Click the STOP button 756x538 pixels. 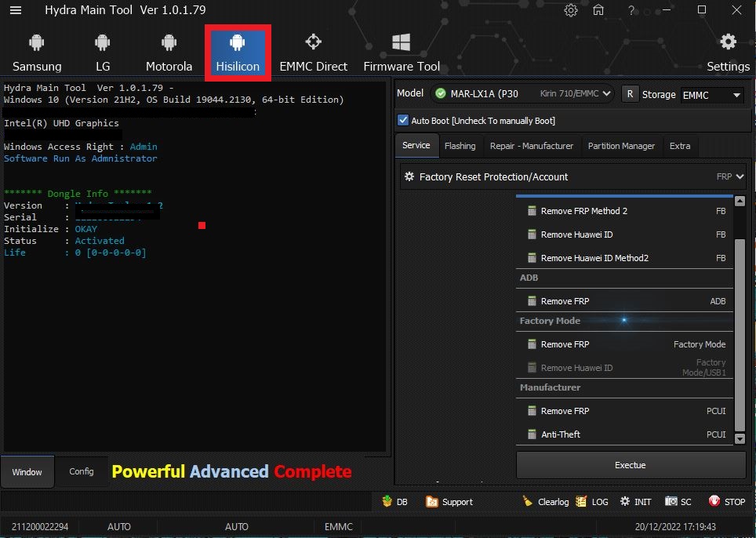[726, 502]
